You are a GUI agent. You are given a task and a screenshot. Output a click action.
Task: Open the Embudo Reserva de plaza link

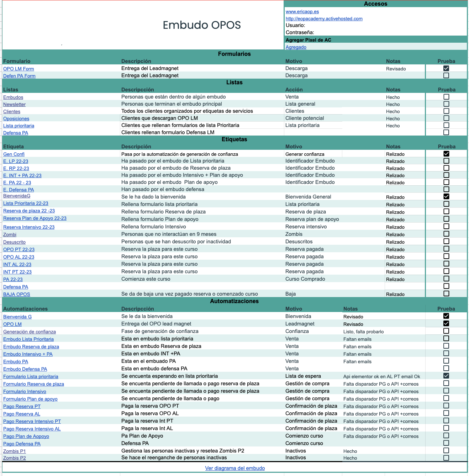pos(31,347)
